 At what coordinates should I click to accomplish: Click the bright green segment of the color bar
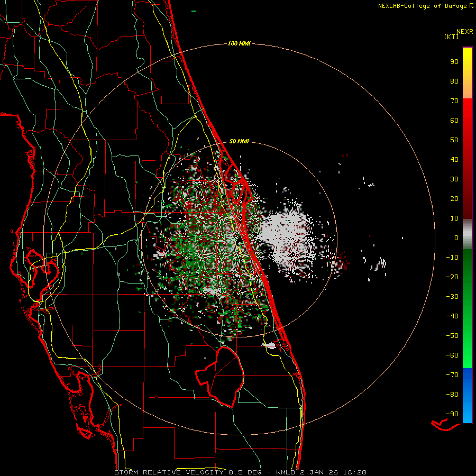point(467,309)
